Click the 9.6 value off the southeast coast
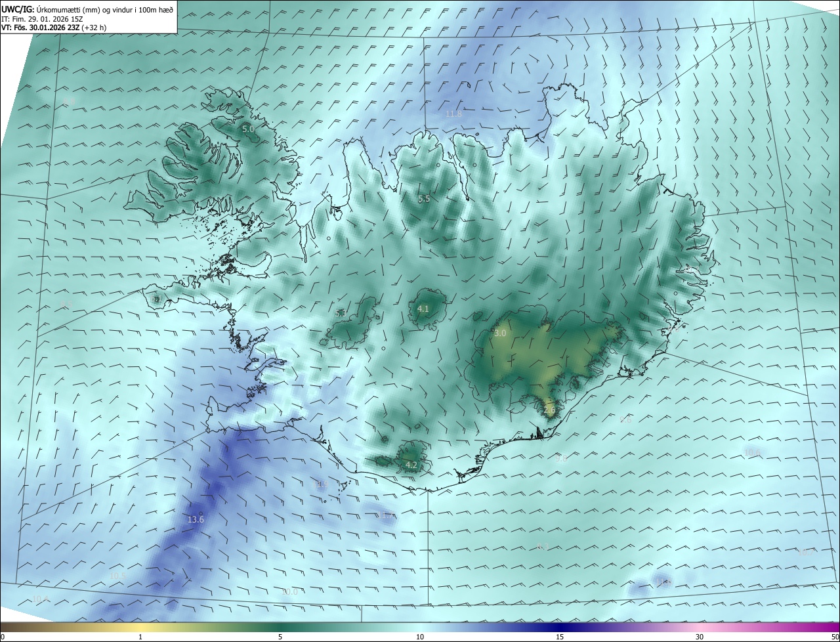This screenshot has width=840, height=642. coord(625,420)
